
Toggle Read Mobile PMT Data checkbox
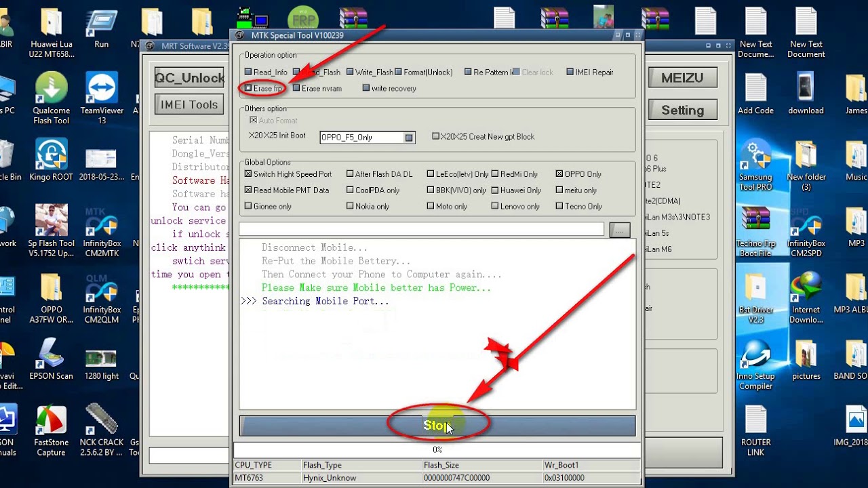pyautogui.click(x=248, y=190)
